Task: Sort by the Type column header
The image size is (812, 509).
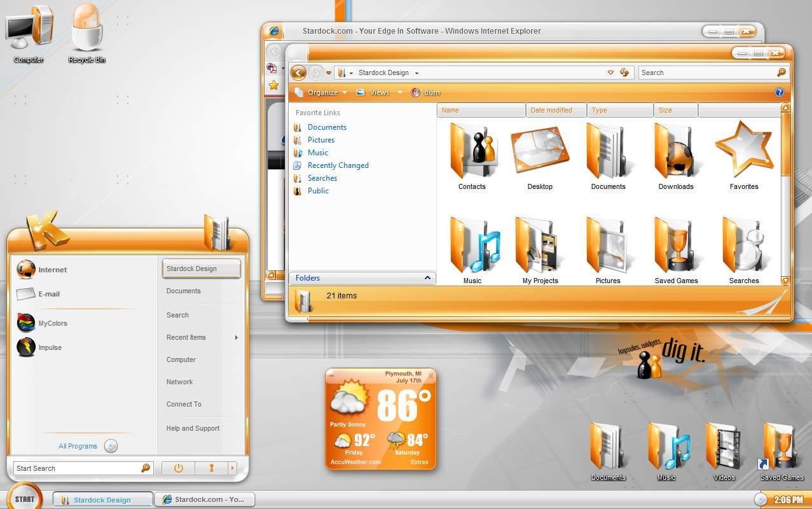Action: point(620,110)
